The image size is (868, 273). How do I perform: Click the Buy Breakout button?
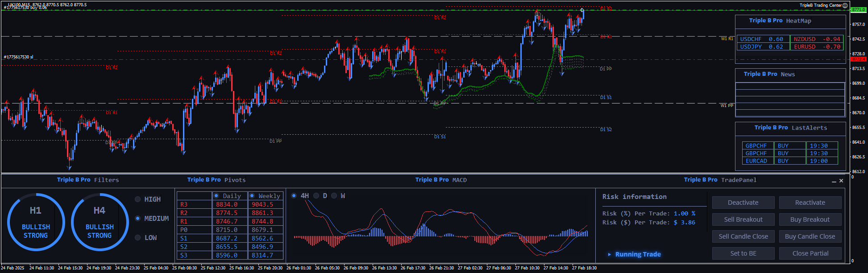click(x=810, y=219)
